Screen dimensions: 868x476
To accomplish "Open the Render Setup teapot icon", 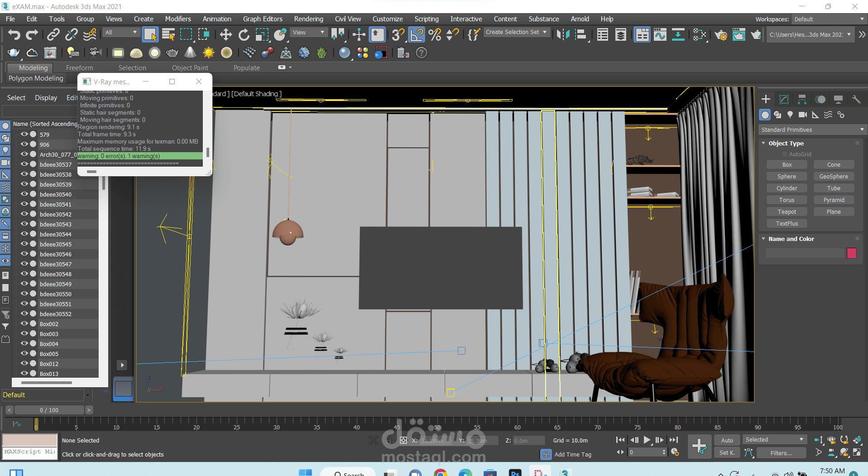I will pos(721,34).
